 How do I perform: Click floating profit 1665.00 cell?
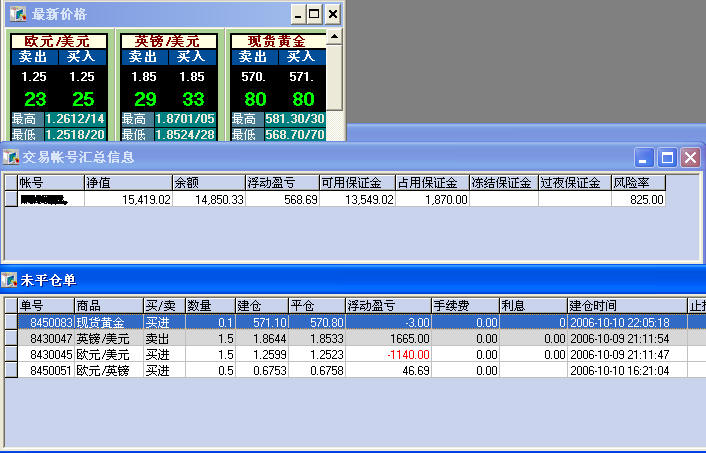389,339
